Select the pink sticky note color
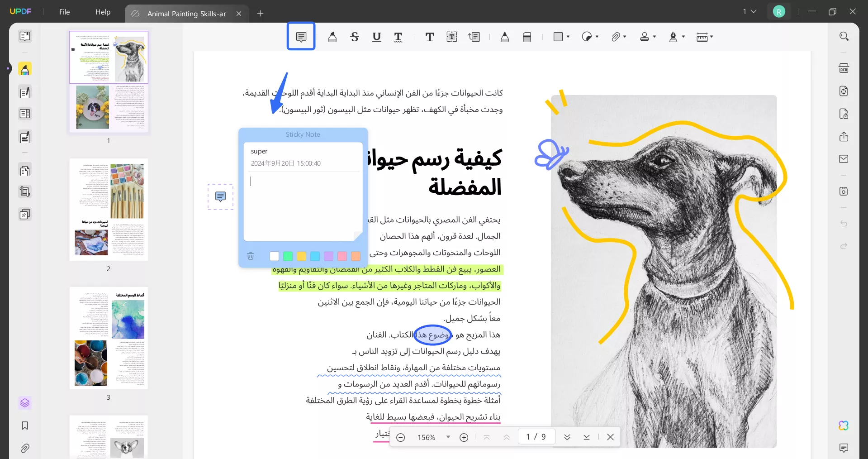The height and width of the screenshot is (459, 868). point(342,256)
